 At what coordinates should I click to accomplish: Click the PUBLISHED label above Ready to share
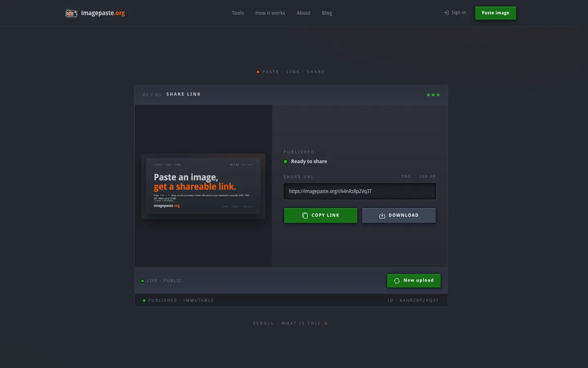click(x=299, y=152)
